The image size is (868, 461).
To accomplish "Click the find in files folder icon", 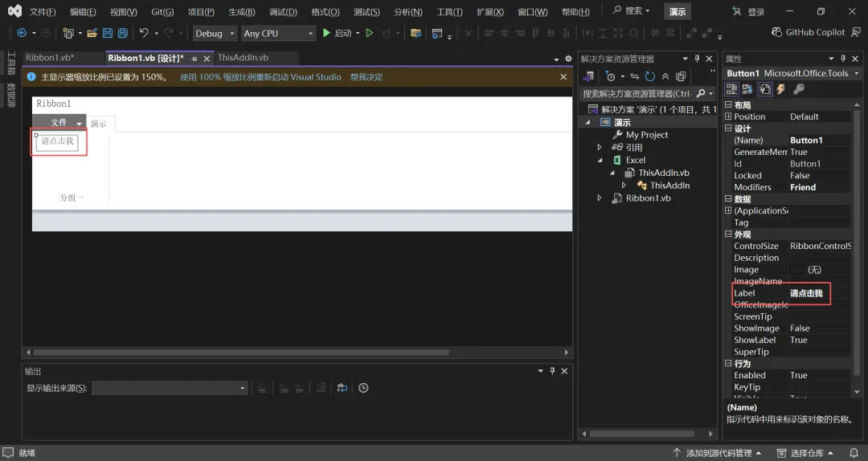I will click(416, 33).
